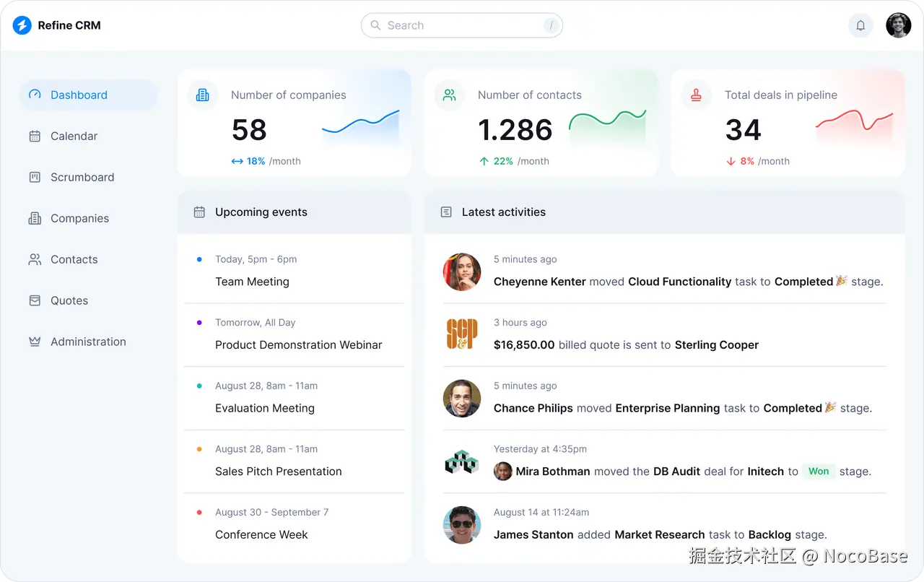Click the Contacts people icon in sidebar
The height and width of the screenshot is (582, 924).
pyautogui.click(x=35, y=259)
